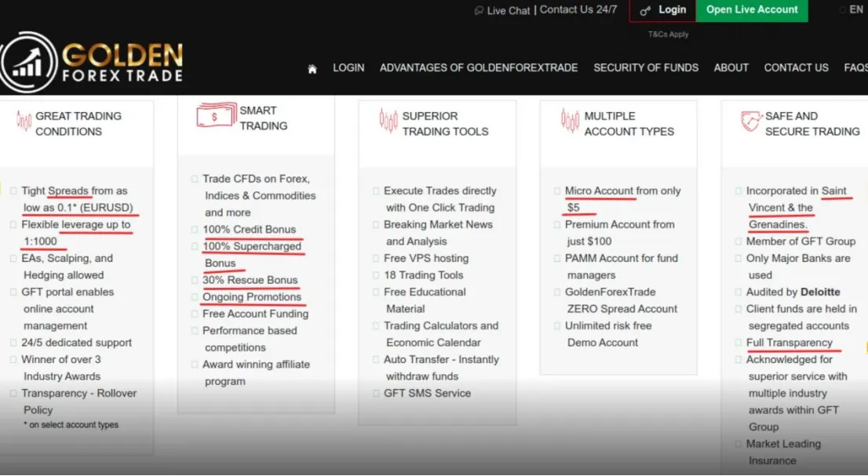
Task: Select the Great Trading Conditions heading
Action: click(x=78, y=124)
